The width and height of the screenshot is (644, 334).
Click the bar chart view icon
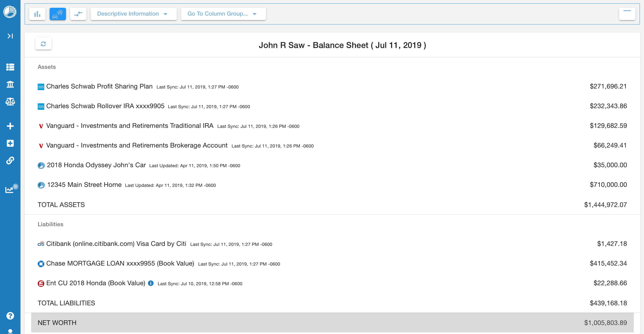(x=37, y=14)
